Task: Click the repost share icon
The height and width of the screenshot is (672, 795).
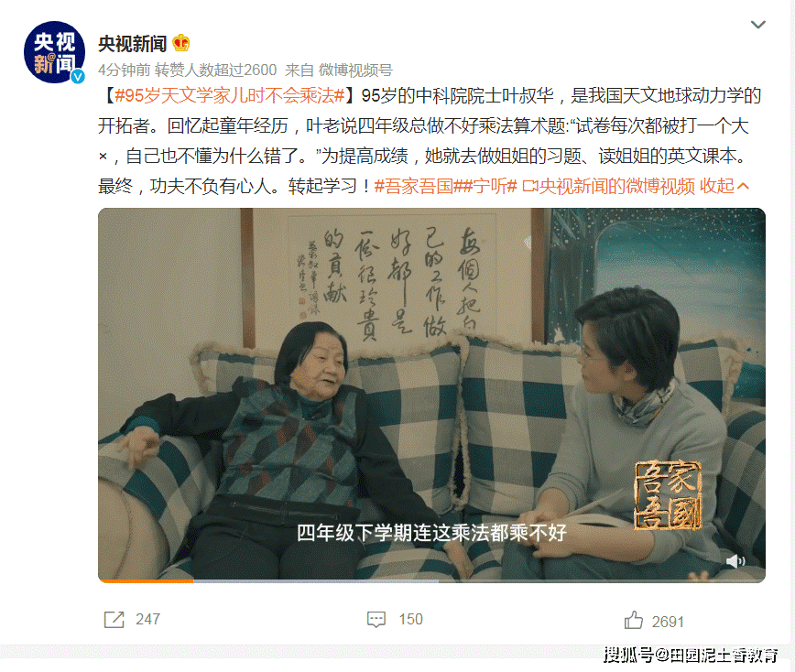Action: pos(114,619)
